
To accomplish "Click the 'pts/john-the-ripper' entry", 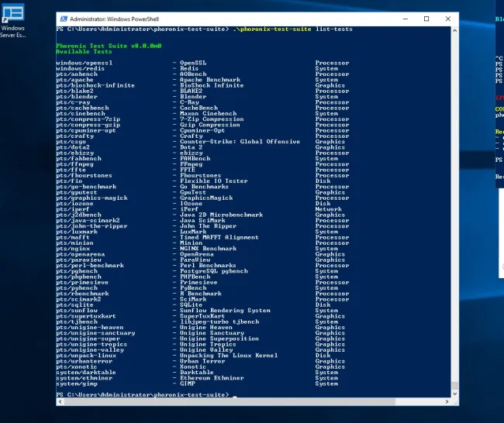I will click(x=91, y=226).
